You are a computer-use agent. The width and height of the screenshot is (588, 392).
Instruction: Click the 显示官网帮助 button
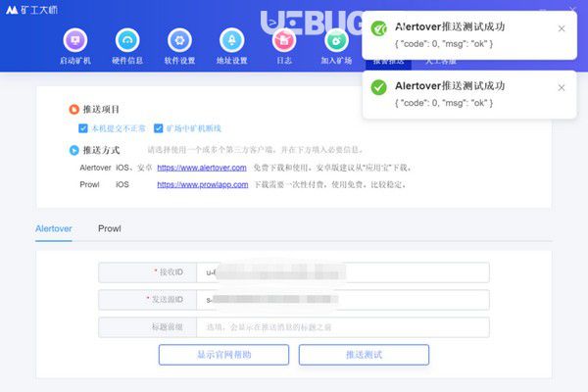point(223,355)
